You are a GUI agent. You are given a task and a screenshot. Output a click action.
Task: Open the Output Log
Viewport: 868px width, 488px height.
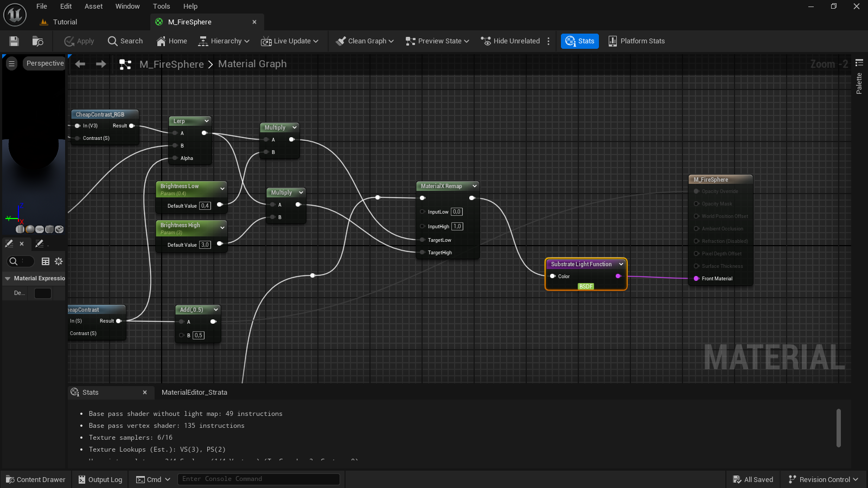pyautogui.click(x=100, y=479)
